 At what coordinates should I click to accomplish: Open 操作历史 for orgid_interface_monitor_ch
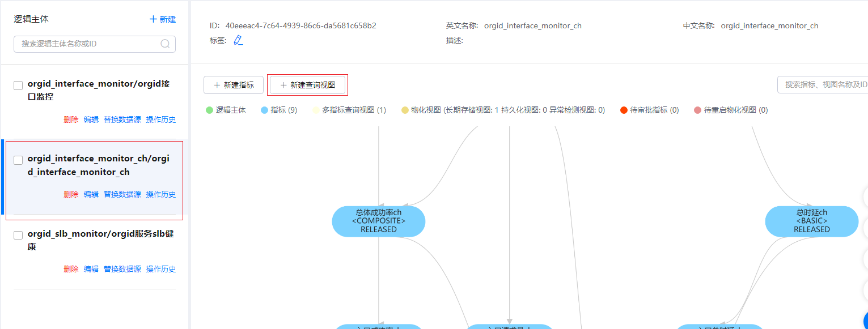point(161,194)
